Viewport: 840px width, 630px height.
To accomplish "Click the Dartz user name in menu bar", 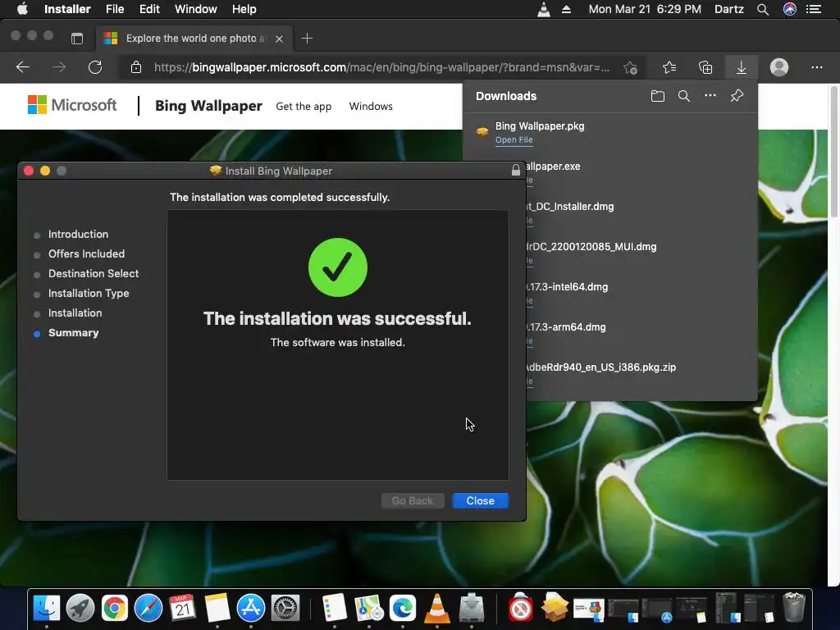I will tap(728, 9).
